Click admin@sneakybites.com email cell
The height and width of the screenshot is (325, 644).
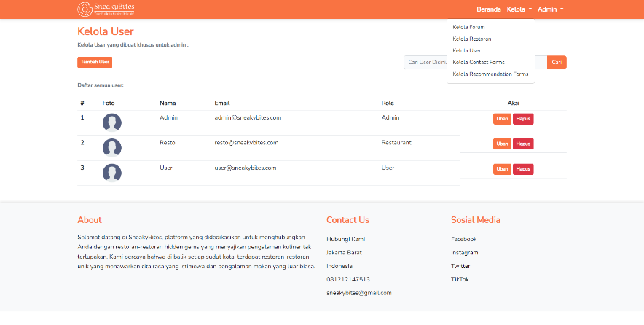coord(248,117)
